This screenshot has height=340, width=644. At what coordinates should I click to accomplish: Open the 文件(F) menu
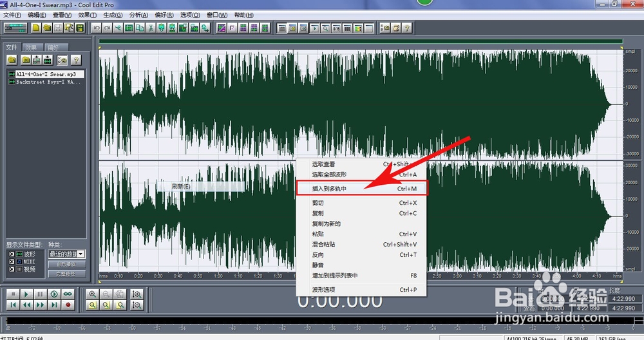(x=12, y=15)
